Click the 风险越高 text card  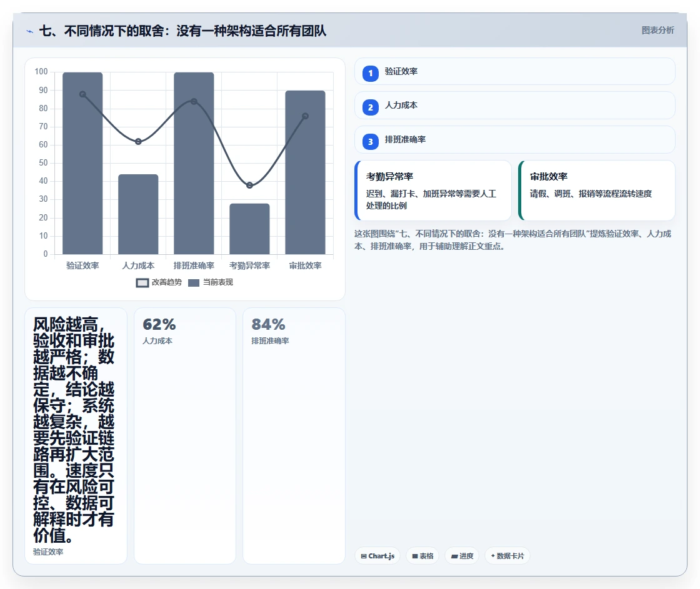pyautogui.click(x=76, y=436)
